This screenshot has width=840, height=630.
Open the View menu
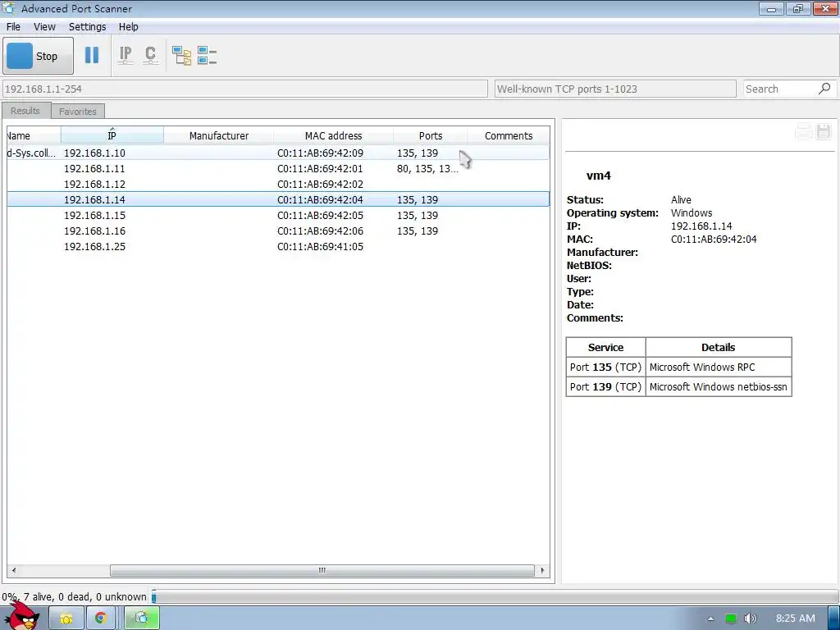coord(44,27)
